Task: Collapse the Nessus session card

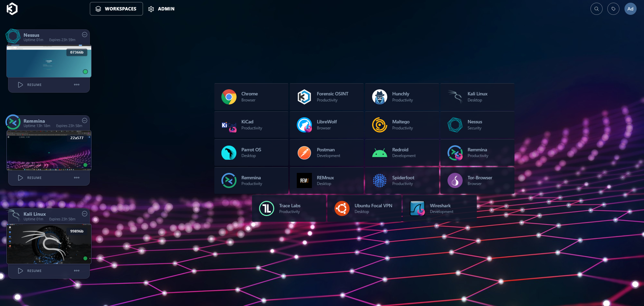Action: [x=84, y=34]
